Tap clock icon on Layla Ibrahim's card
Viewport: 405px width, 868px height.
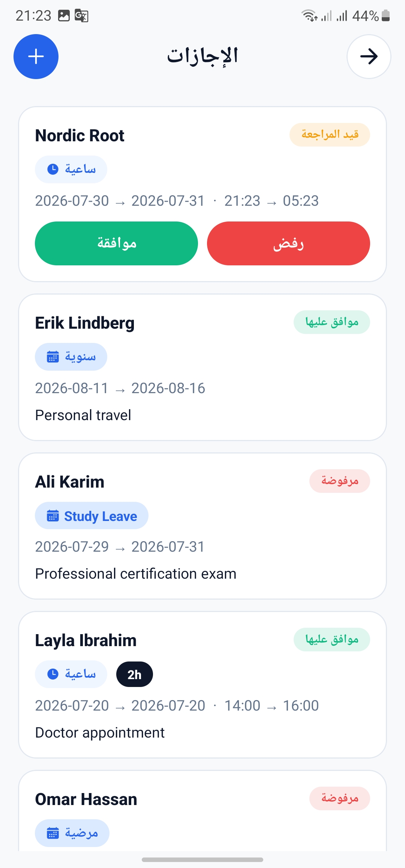53,674
